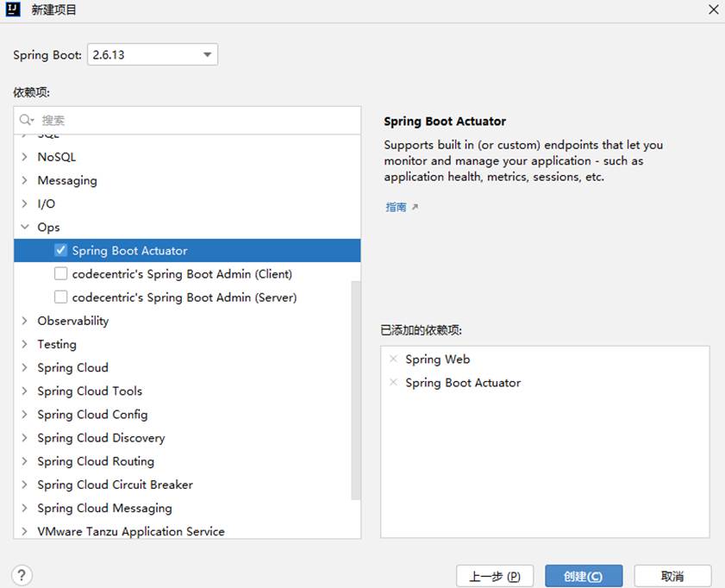This screenshot has height=588, width=725.
Task: Click the dependency 搜索 search field
Action: 187,120
